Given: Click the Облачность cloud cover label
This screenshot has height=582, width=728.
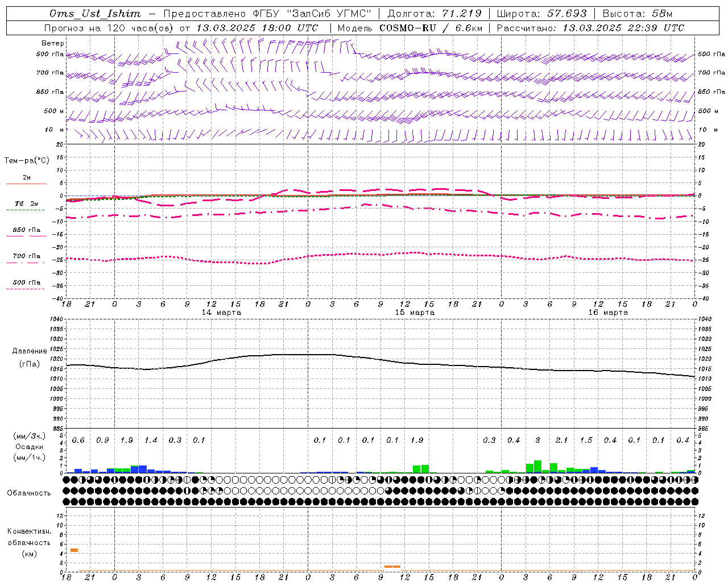Looking at the screenshot, I should pyautogui.click(x=29, y=493).
